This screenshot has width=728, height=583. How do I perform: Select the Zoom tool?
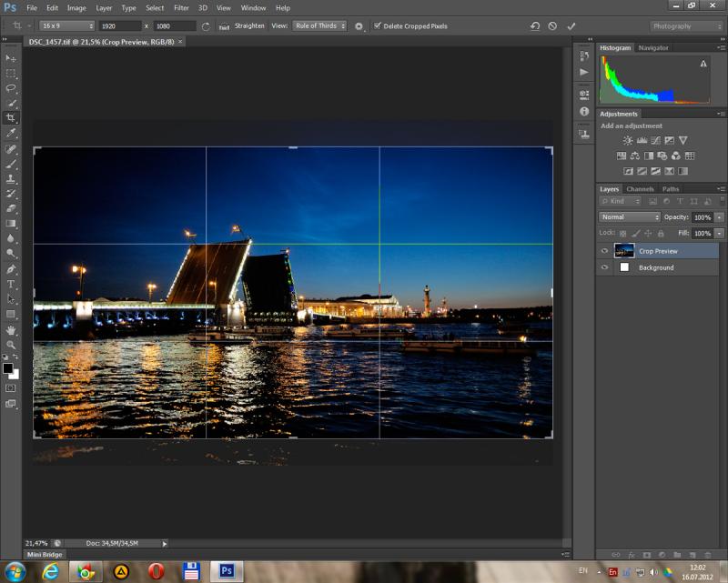[11, 345]
